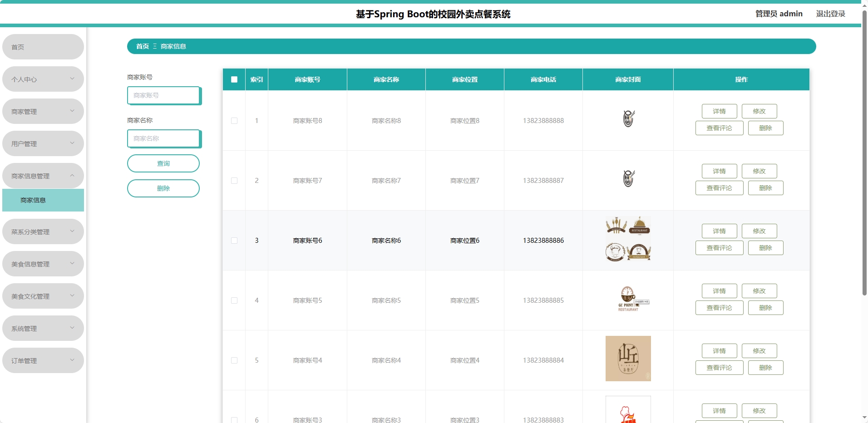Expand the 订单管理 sidebar menu
This screenshot has width=868, height=423.
click(x=43, y=360)
